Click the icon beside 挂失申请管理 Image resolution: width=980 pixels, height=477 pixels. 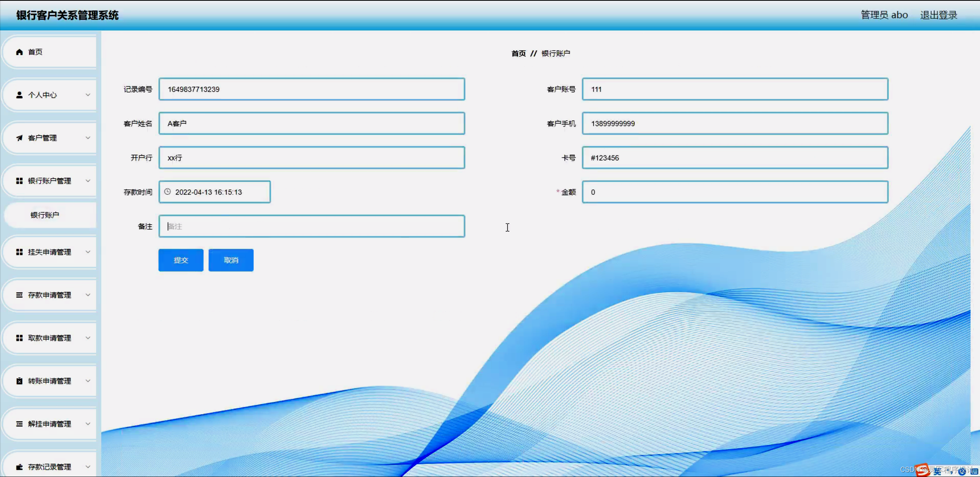tap(19, 252)
